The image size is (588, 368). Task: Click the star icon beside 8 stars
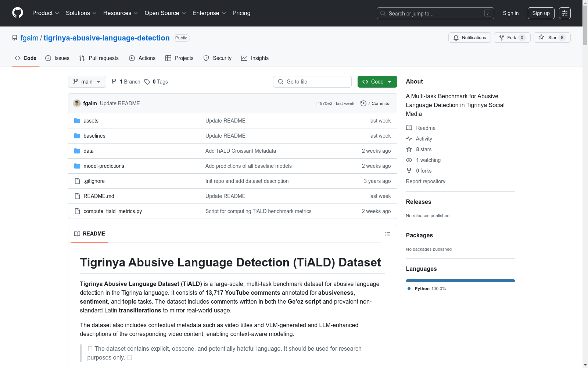click(x=409, y=149)
